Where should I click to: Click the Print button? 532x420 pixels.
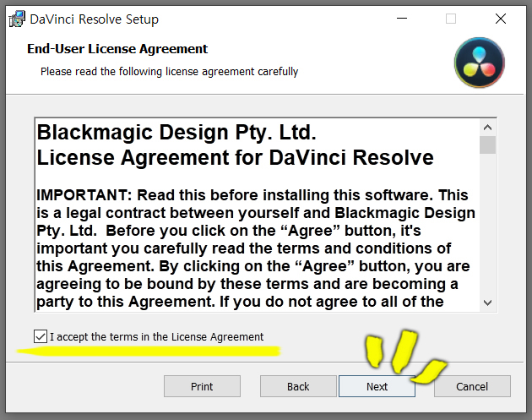tap(202, 386)
